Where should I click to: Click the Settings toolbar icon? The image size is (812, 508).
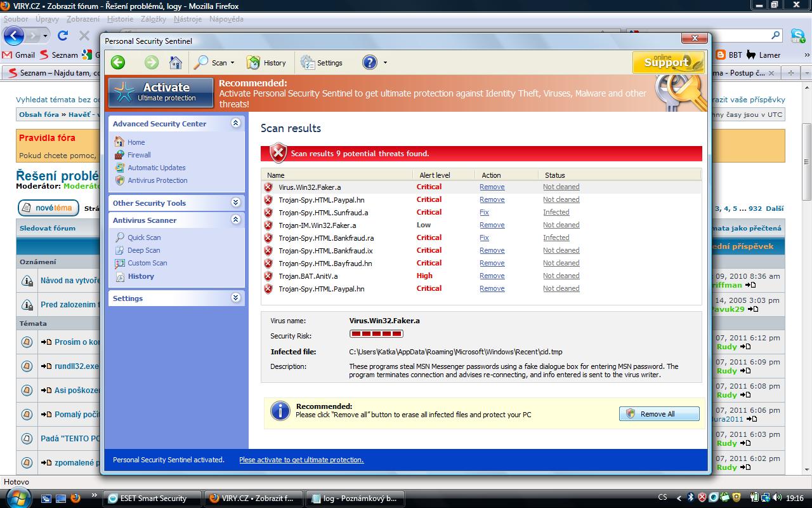[308, 63]
